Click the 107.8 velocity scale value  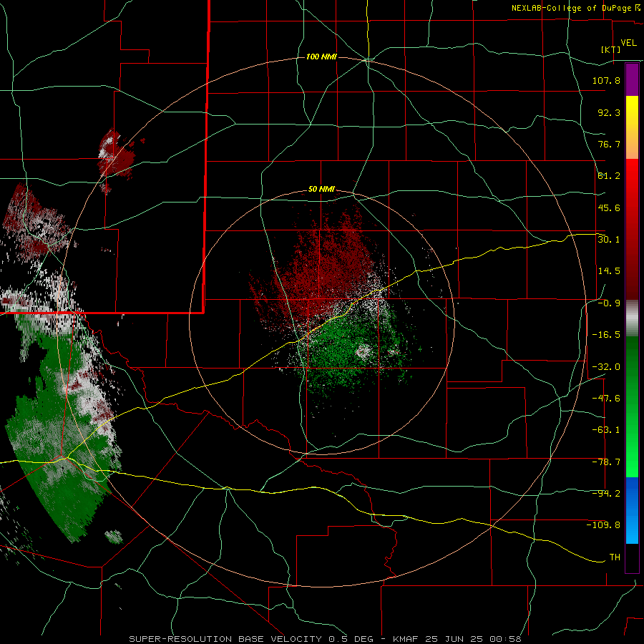pyautogui.click(x=606, y=80)
